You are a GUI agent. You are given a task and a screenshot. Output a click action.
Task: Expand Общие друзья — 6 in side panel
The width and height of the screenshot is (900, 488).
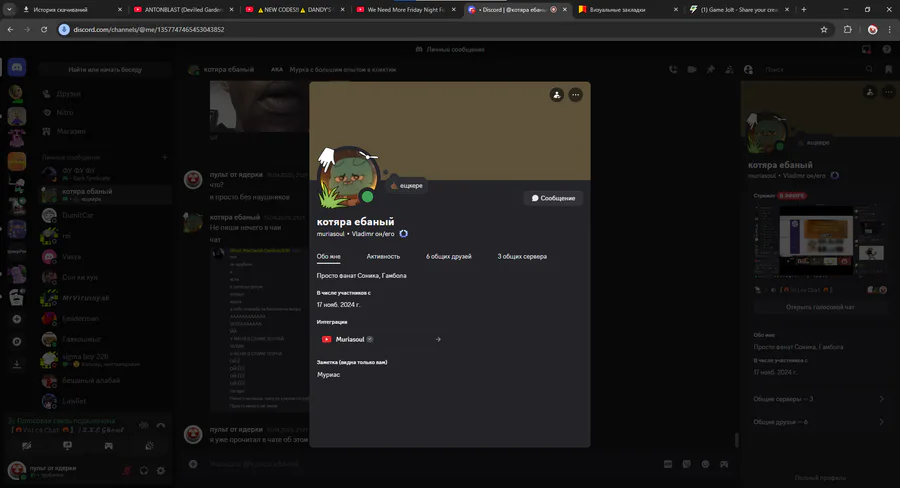pos(819,422)
